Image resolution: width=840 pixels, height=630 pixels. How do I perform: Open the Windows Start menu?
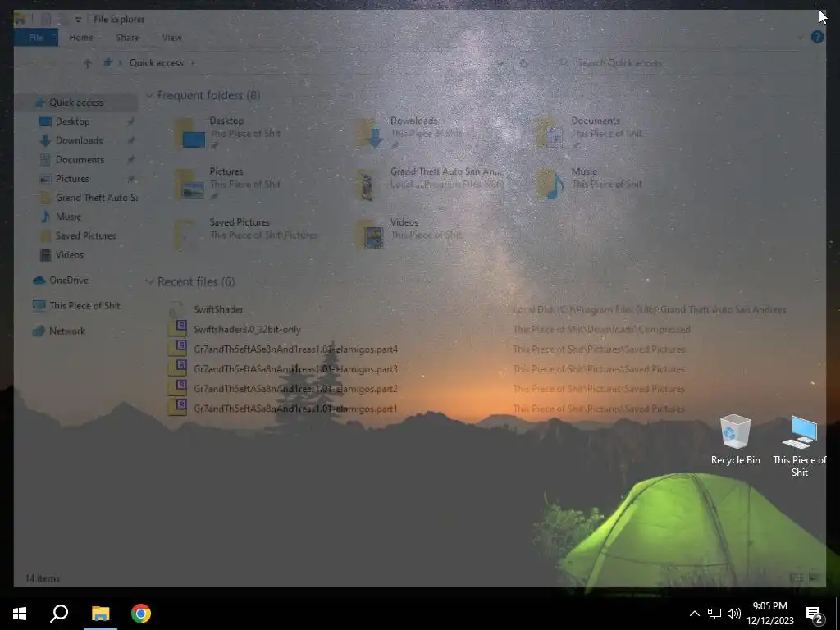click(20, 614)
